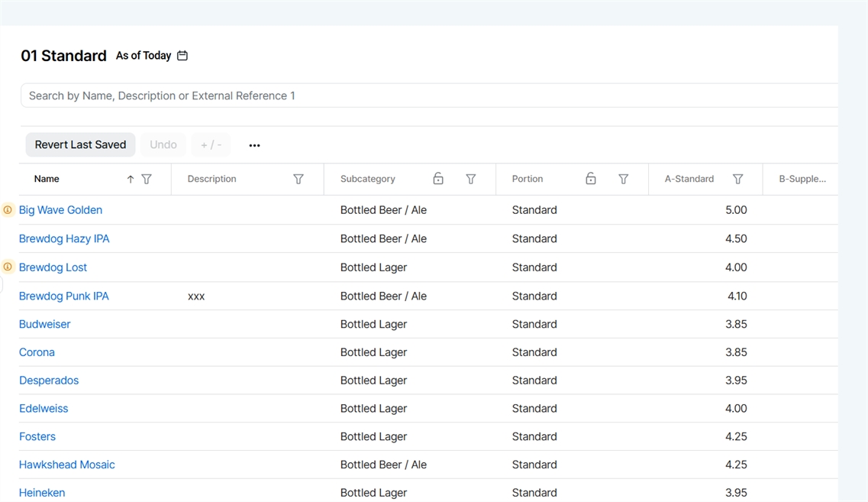The image size is (868, 502).
Task: Toggle Name column sort arrow
Action: [x=131, y=179]
